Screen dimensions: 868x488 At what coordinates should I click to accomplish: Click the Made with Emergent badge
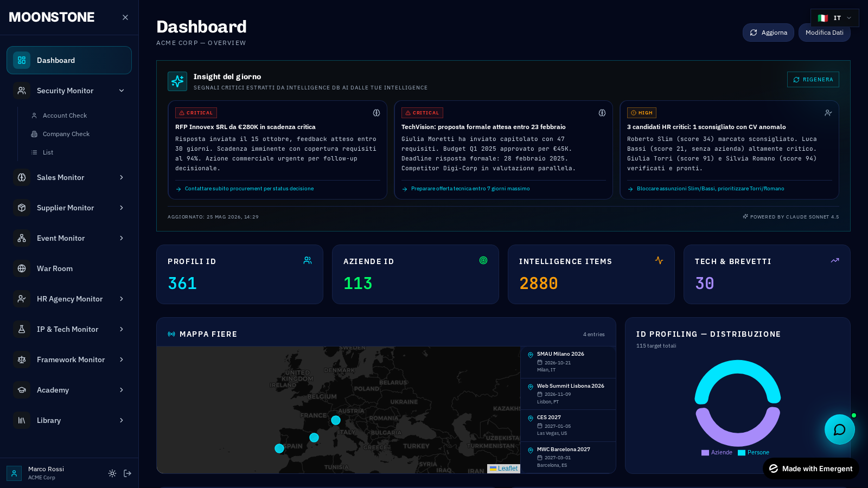(811, 468)
